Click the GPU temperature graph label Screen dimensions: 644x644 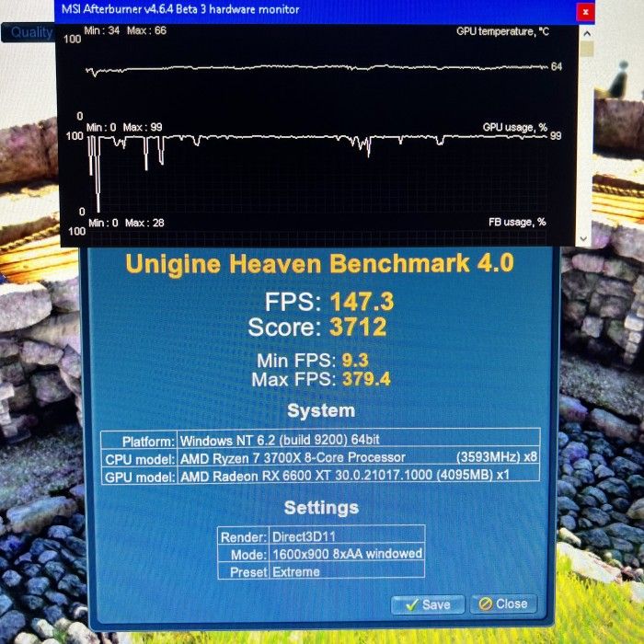point(502,31)
